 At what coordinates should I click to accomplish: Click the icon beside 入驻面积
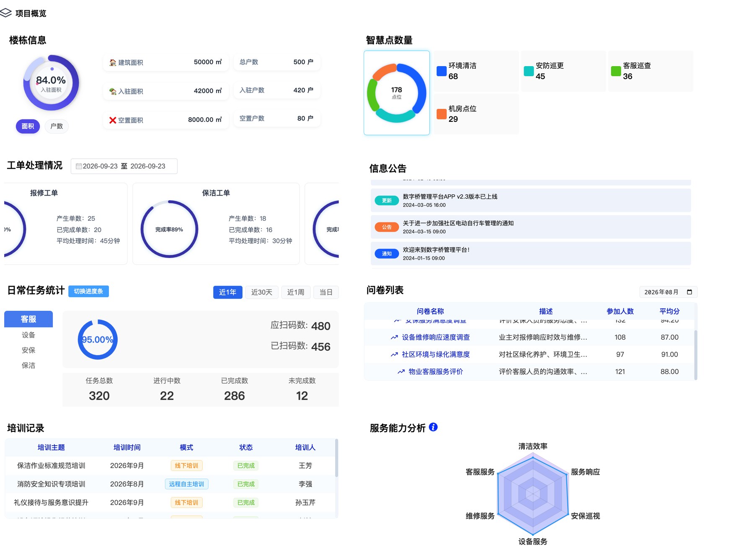pyautogui.click(x=113, y=91)
